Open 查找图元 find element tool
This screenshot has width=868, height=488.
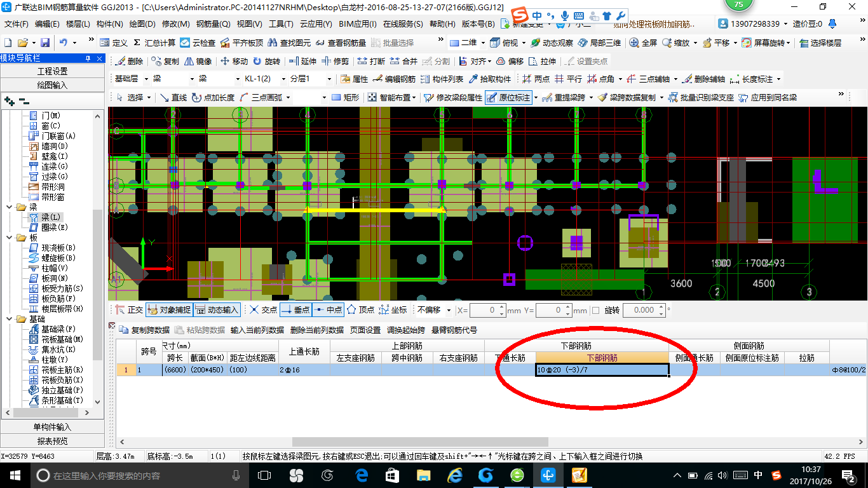point(290,43)
